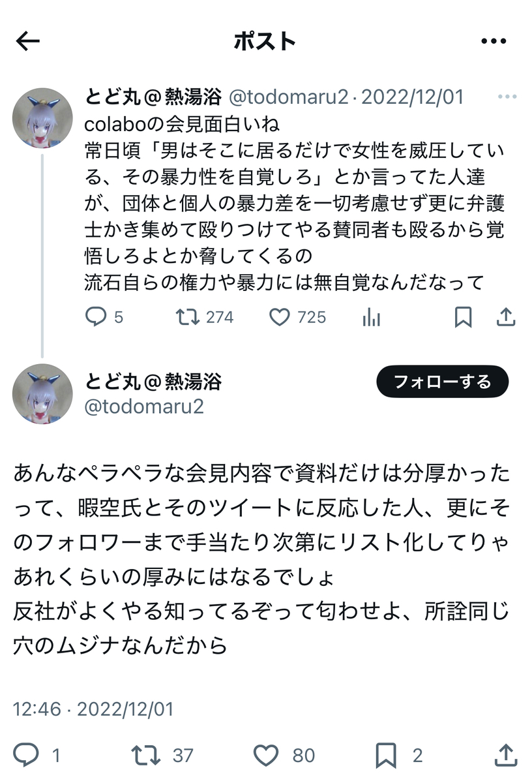Open the @todomaru2 handle under the main post

(x=145, y=407)
